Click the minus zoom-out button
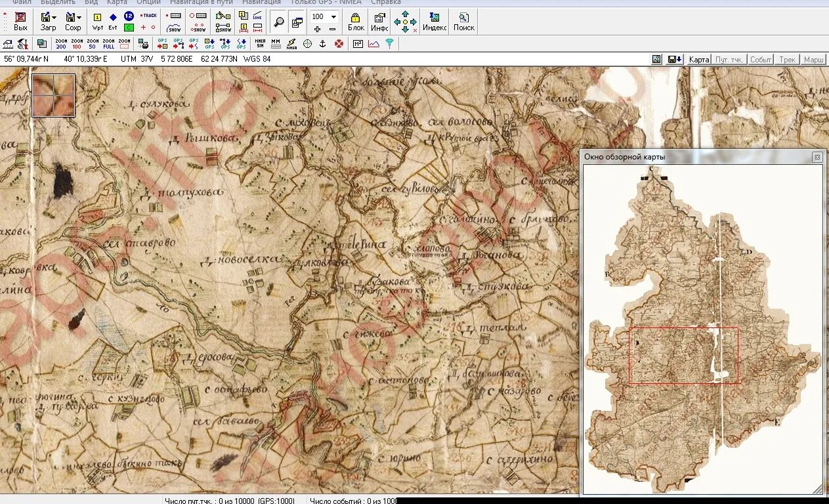The width and height of the screenshot is (829, 504). (x=332, y=29)
